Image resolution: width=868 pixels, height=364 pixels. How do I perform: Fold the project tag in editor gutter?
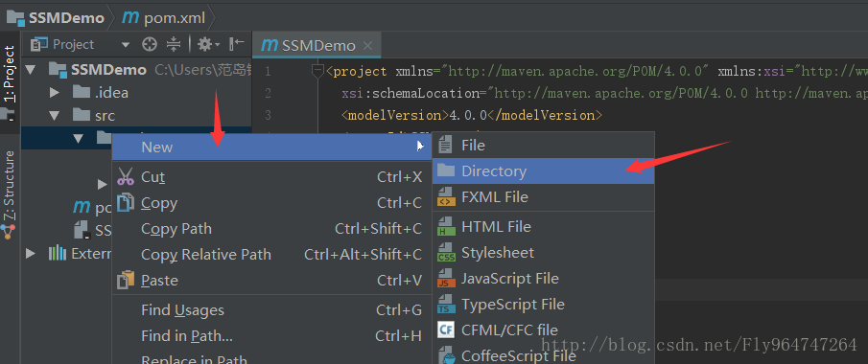pyautogui.click(x=317, y=71)
